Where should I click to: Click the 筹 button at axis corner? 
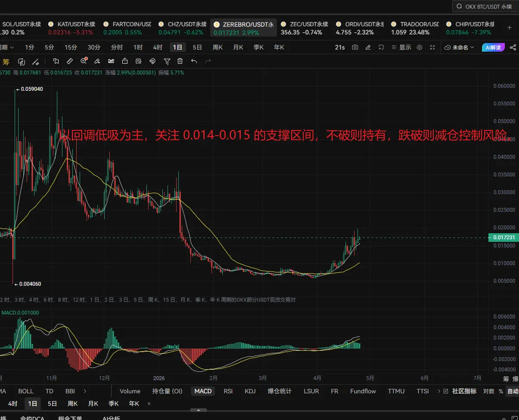506,379
